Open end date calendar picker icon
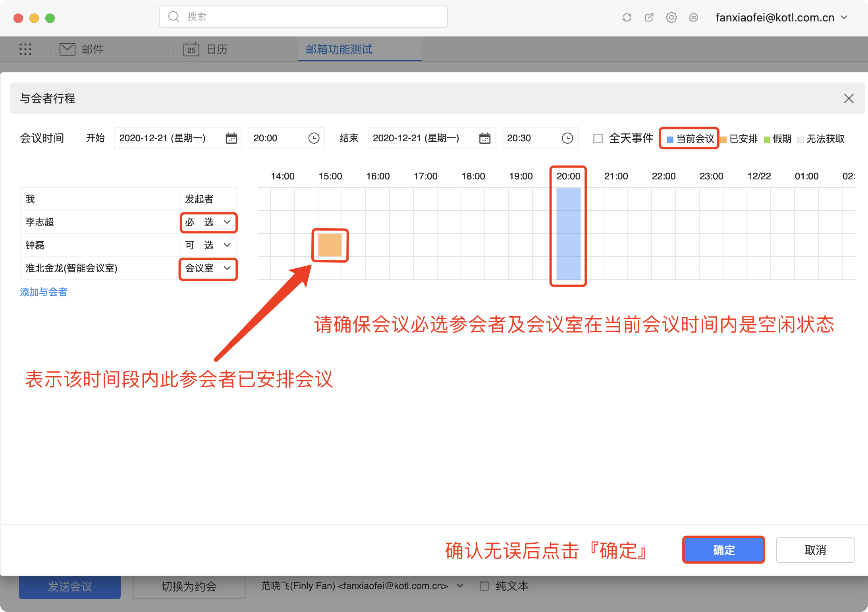This screenshot has width=868, height=612. coord(485,138)
